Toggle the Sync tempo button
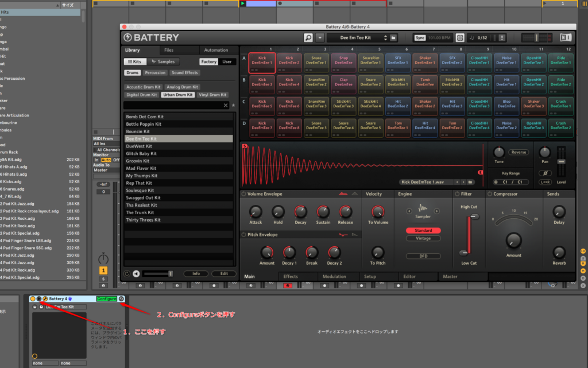588x368 pixels. pyautogui.click(x=420, y=38)
